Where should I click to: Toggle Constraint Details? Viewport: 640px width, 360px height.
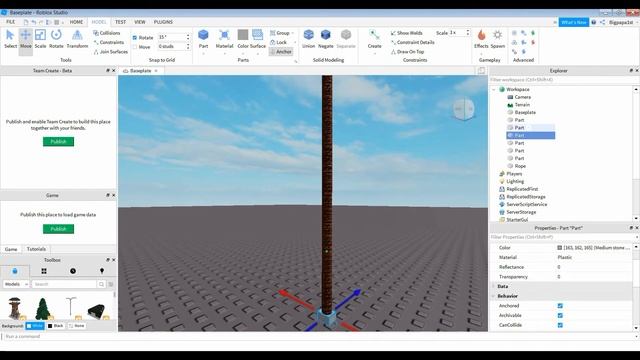tap(412, 42)
